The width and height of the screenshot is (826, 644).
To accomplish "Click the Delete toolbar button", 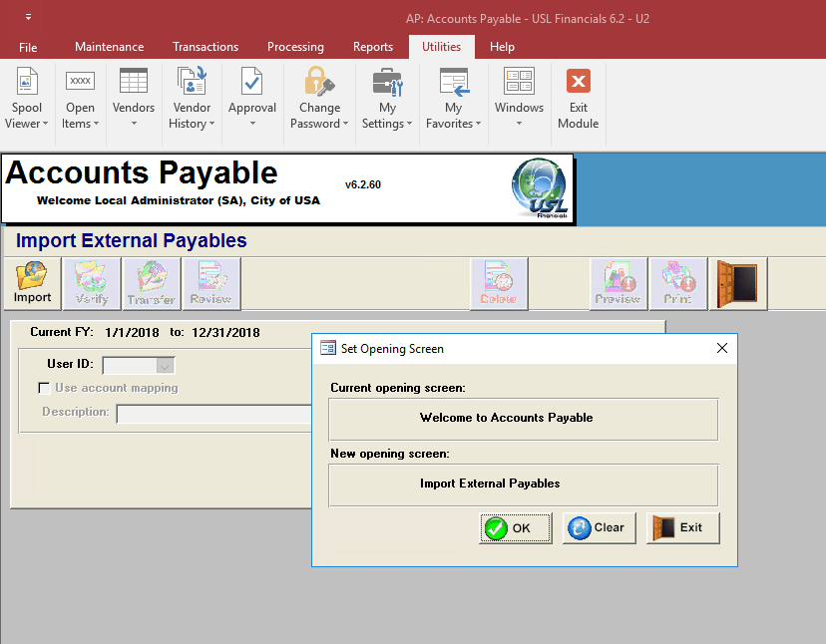I will pos(499,284).
